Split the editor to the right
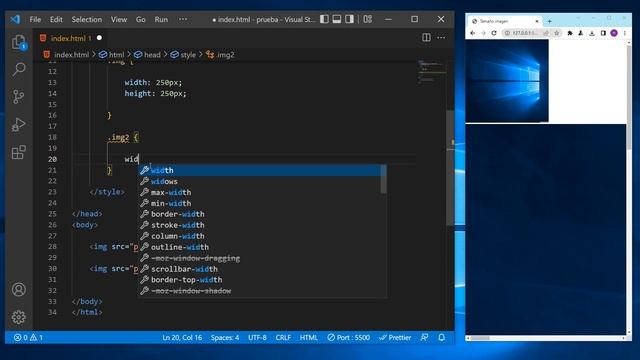The image size is (640, 360). click(426, 38)
